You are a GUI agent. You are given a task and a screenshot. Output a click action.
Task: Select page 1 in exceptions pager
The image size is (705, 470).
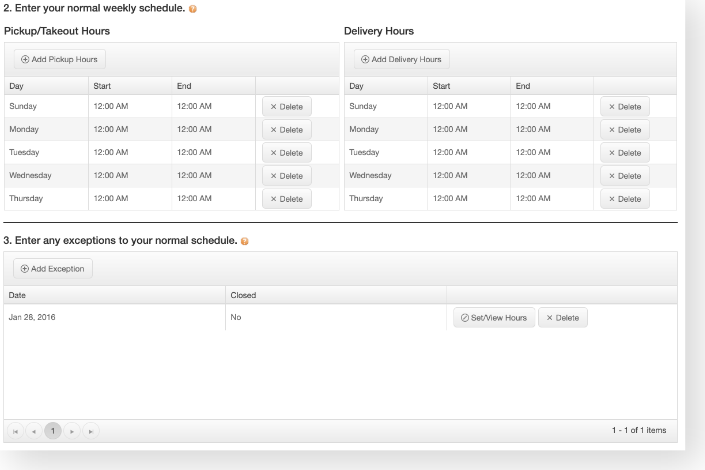point(53,431)
